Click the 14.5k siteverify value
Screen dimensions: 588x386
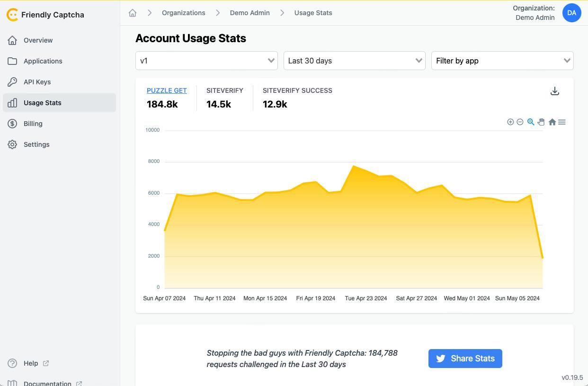tap(219, 104)
